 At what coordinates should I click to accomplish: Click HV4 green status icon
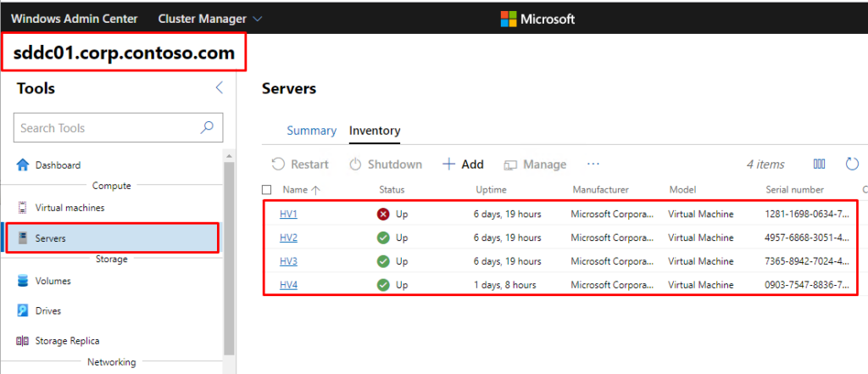pos(383,285)
